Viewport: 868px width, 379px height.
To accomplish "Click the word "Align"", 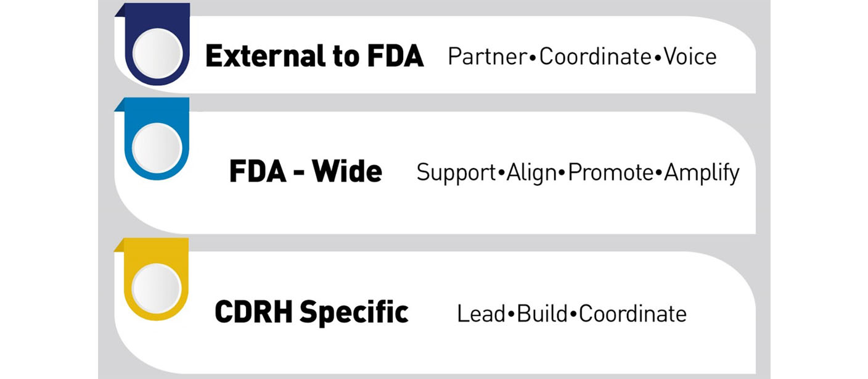I will 531,173.
